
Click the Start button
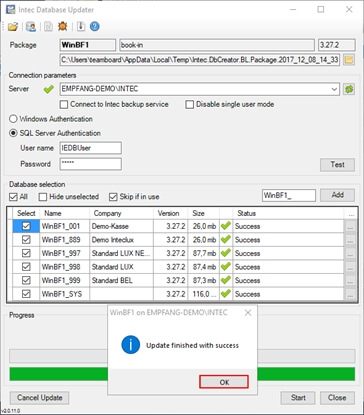[x=298, y=398]
